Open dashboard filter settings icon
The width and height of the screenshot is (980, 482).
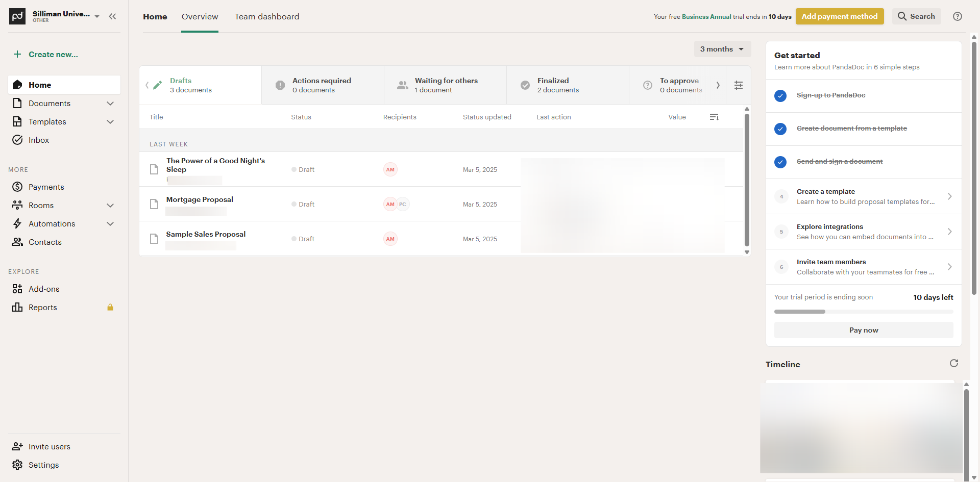tap(738, 85)
